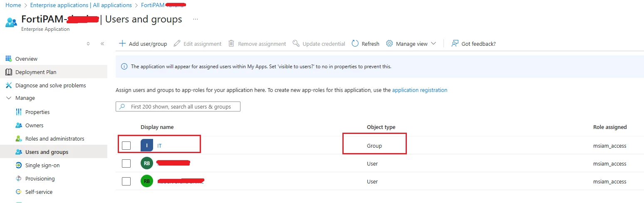Click the Update credential key icon
Image resolution: width=644 pixels, height=203 pixels.
coord(296,43)
